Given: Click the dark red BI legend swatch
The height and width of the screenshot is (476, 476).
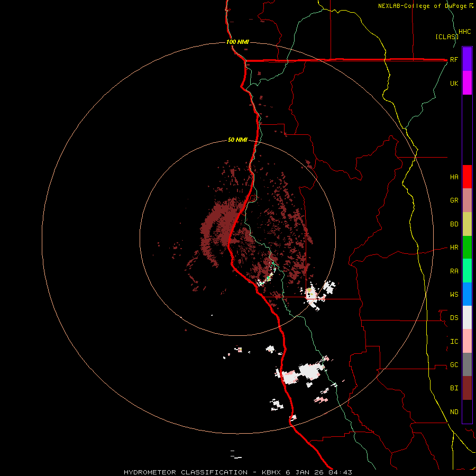Looking at the screenshot, I should (x=467, y=388).
